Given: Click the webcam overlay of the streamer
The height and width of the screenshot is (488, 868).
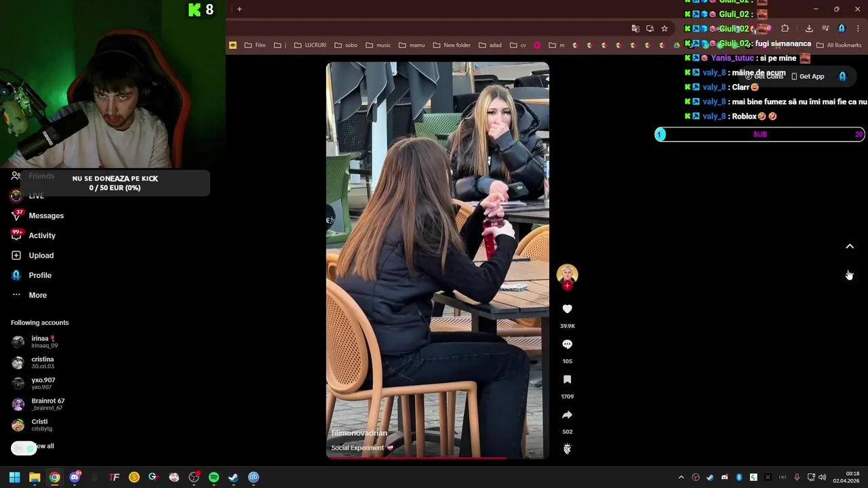Looking at the screenshot, I should point(113,84).
